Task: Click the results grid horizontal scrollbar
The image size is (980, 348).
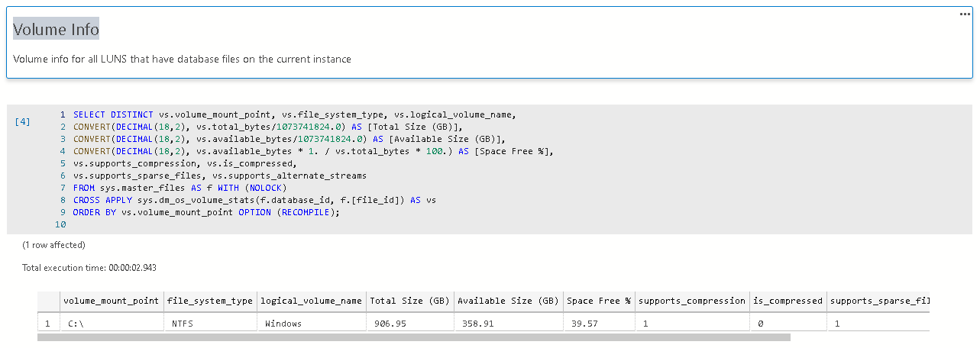Action: 412,337
